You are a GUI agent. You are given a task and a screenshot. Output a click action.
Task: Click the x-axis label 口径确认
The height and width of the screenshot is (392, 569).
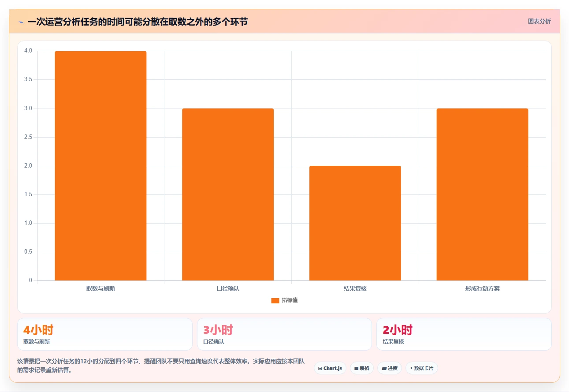(228, 289)
